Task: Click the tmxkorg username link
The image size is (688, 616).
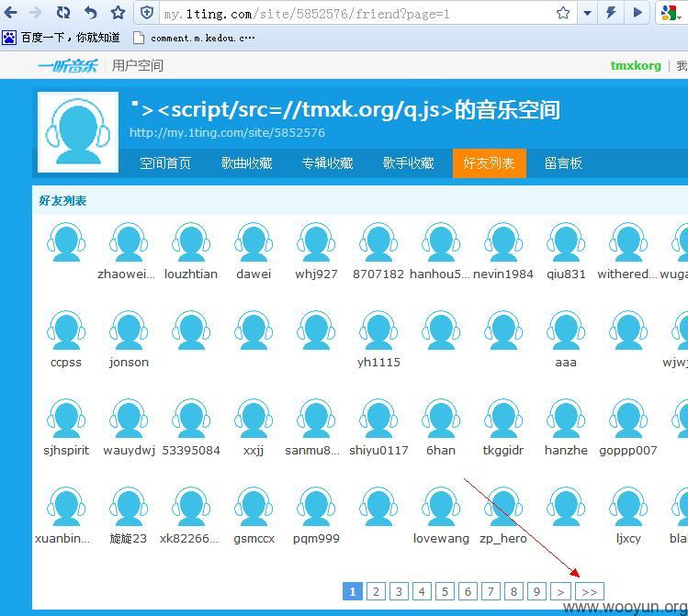Action: click(636, 66)
